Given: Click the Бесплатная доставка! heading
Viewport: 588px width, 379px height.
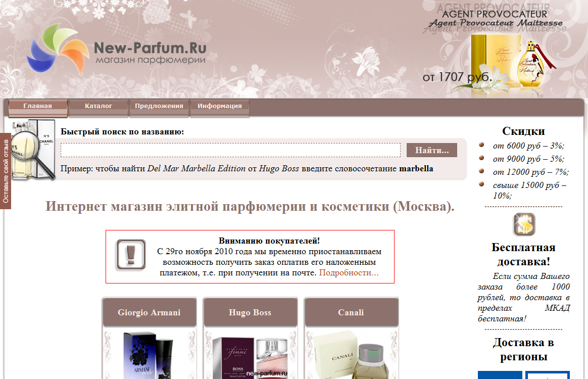Looking at the screenshot, I should (523, 254).
